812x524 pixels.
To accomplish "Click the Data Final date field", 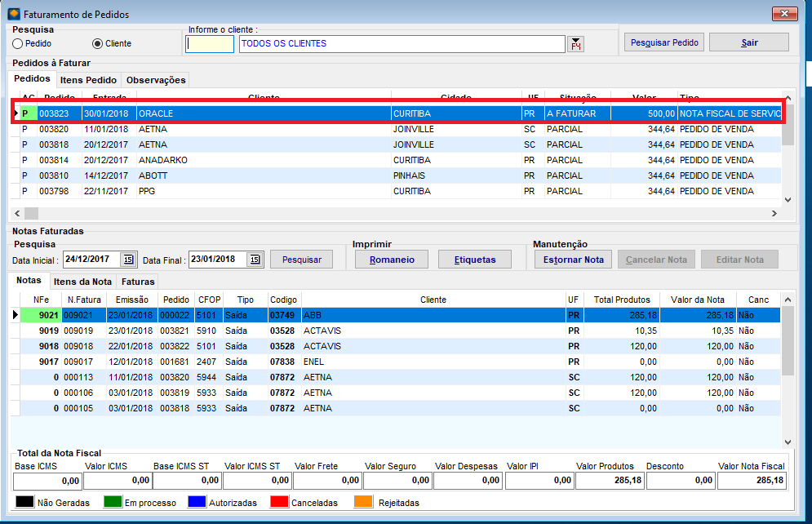I will click(x=218, y=260).
